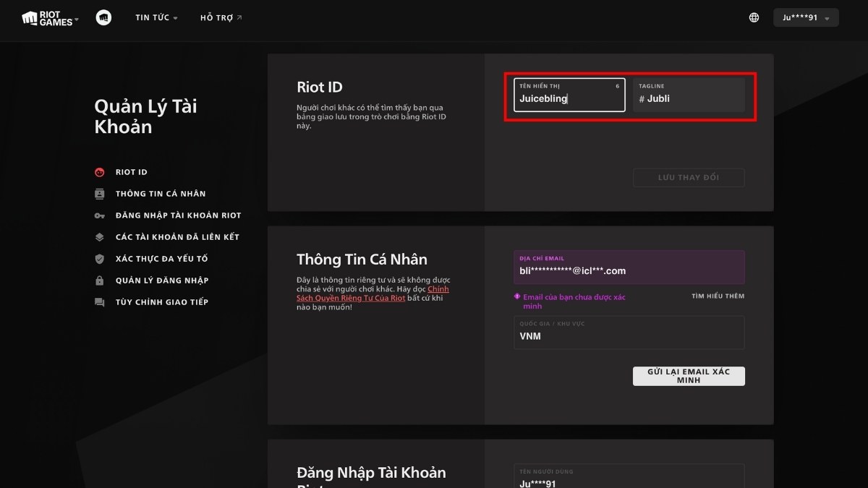Click the Lưu Thay Đổi button
Screen dimensions: 868x488
point(689,178)
